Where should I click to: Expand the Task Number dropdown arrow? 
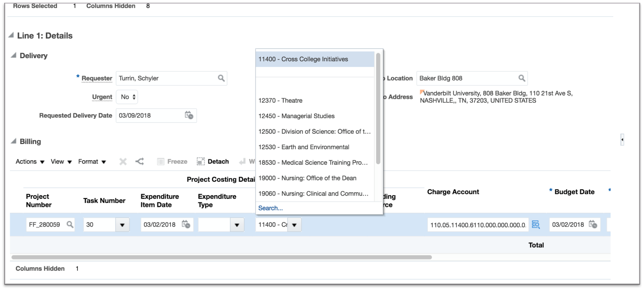click(122, 225)
